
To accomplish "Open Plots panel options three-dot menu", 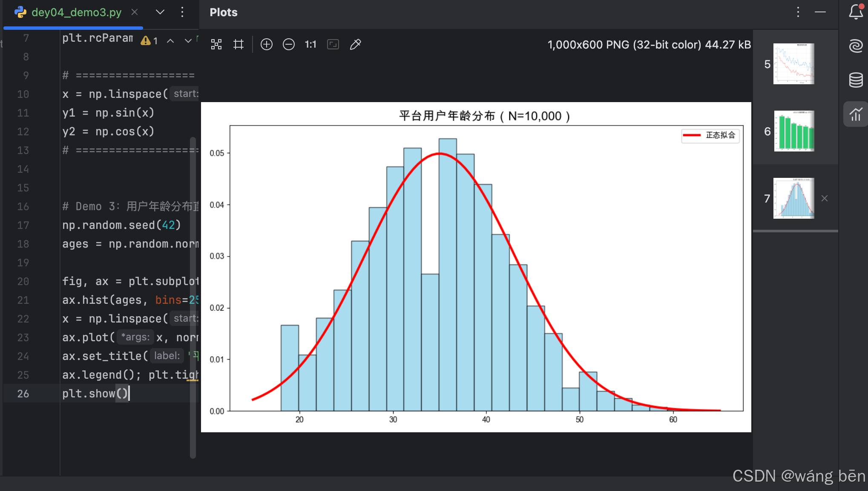I will [x=798, y=12].
